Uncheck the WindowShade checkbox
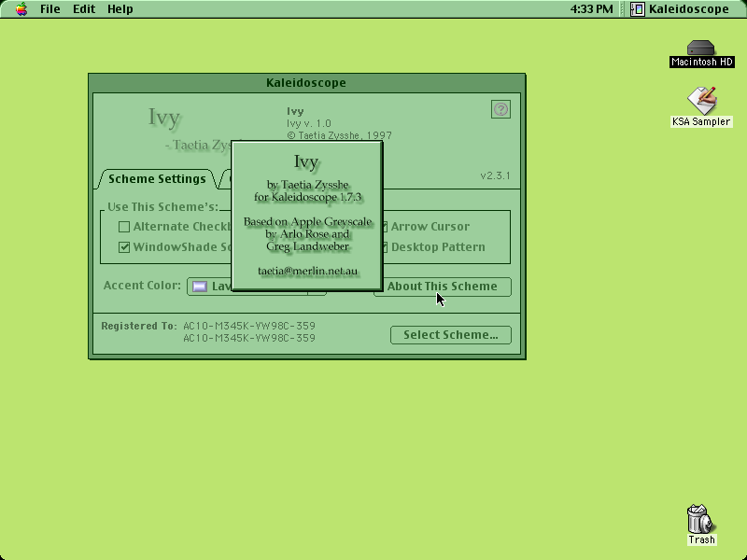This screenshot has height=560, width=747. point(124,247)
